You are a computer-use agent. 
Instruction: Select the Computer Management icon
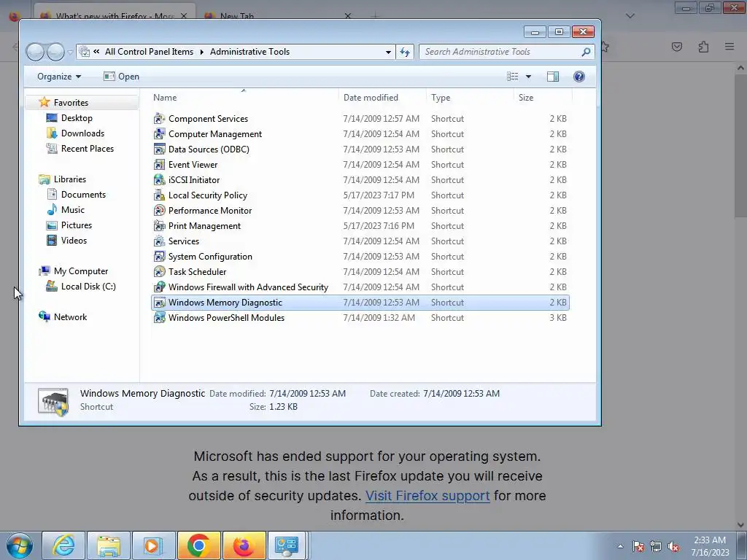pos(160,134)
